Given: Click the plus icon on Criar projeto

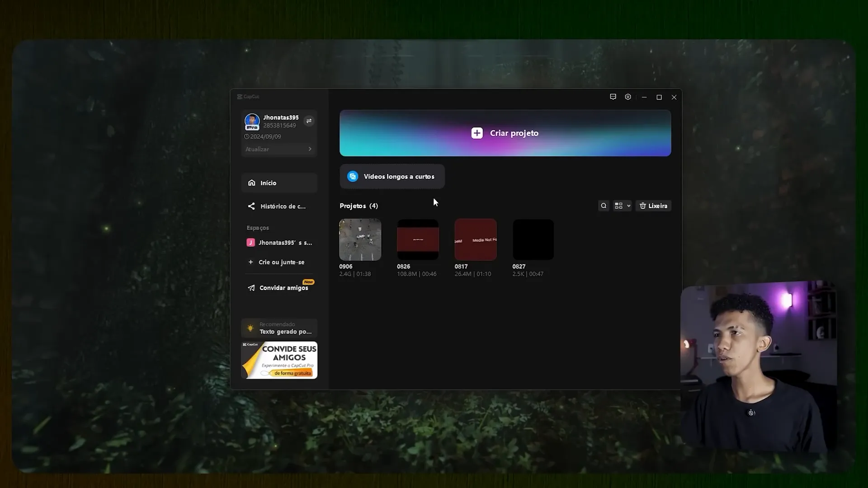Looking at the screenshot, I should click(x=477, y=133).
